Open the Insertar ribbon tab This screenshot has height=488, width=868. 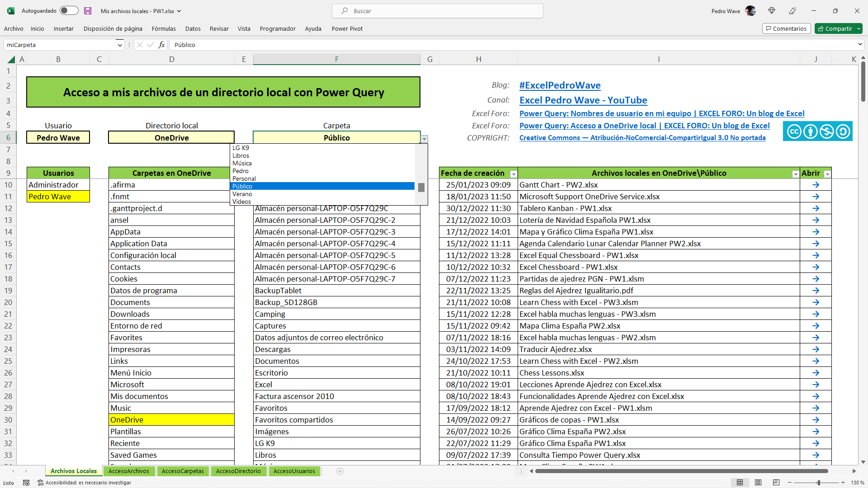(x=63, y=28)
